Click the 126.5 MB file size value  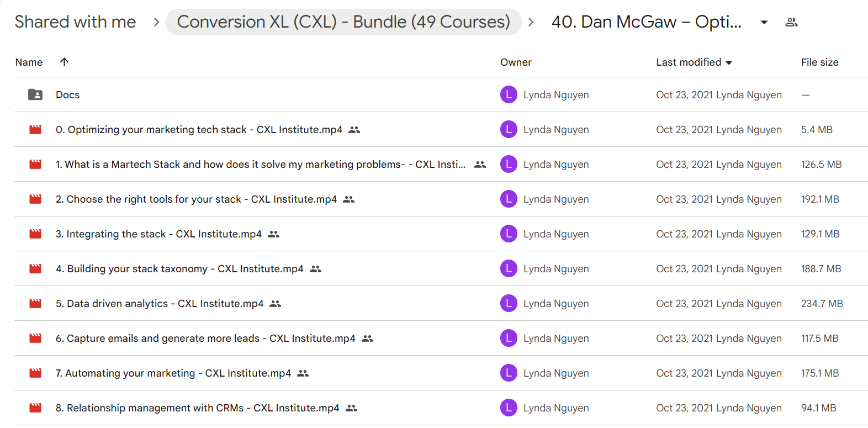(x=821, y=165)
